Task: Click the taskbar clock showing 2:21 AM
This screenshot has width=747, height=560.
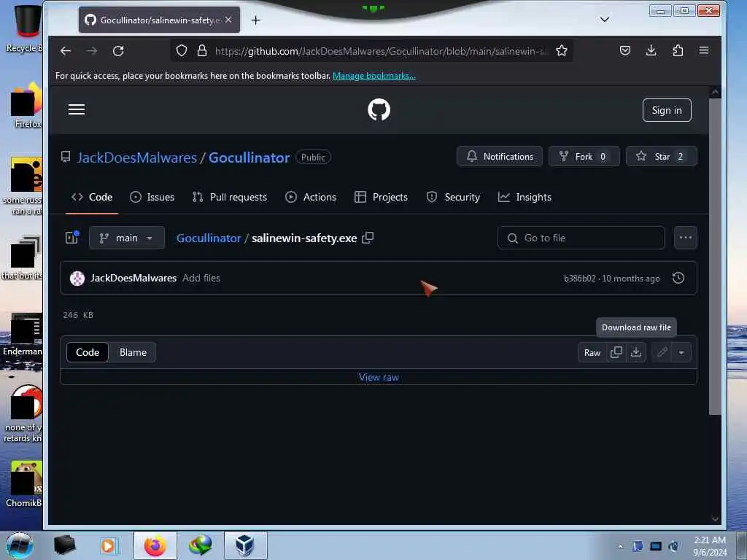Action: pos(710,546)
